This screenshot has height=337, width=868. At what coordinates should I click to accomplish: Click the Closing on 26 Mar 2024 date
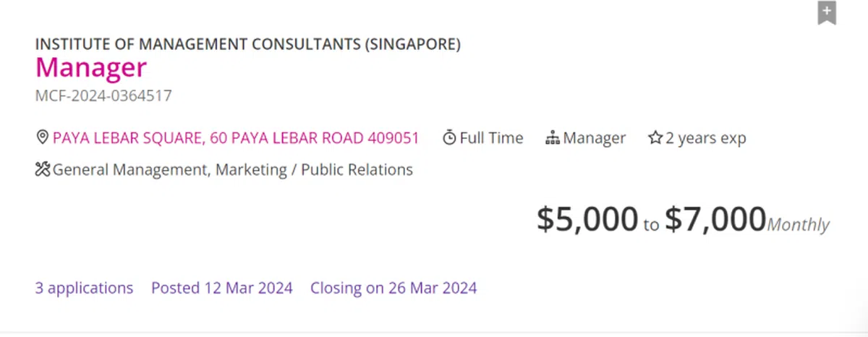coord(393,288)
